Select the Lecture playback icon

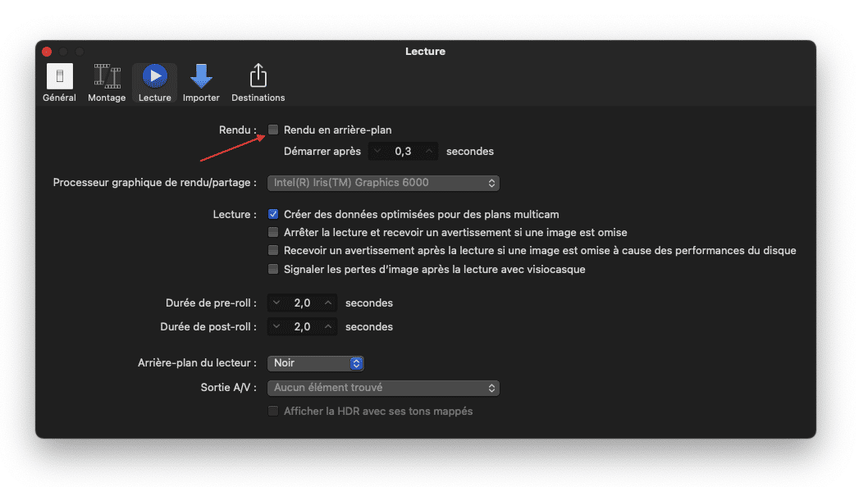coord(154,84)
